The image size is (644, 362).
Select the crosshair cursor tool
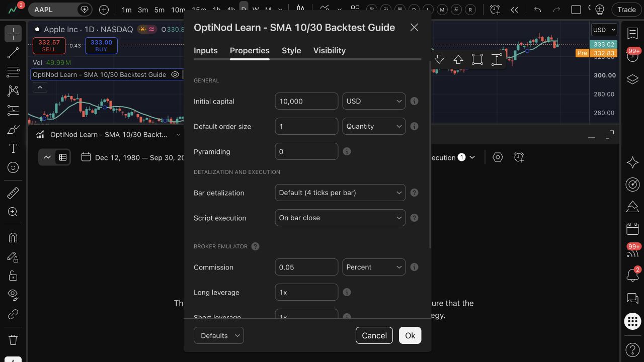coord(13,34)
